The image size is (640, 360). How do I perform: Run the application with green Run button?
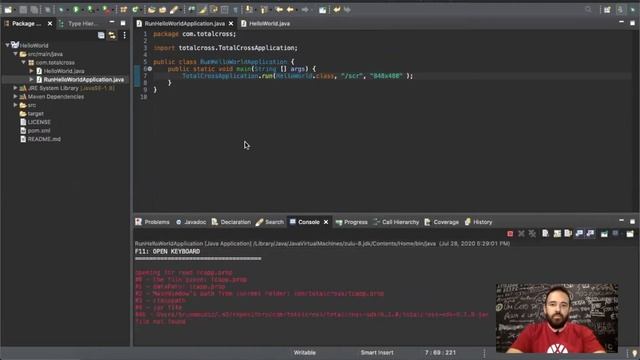tap(76, 9)
